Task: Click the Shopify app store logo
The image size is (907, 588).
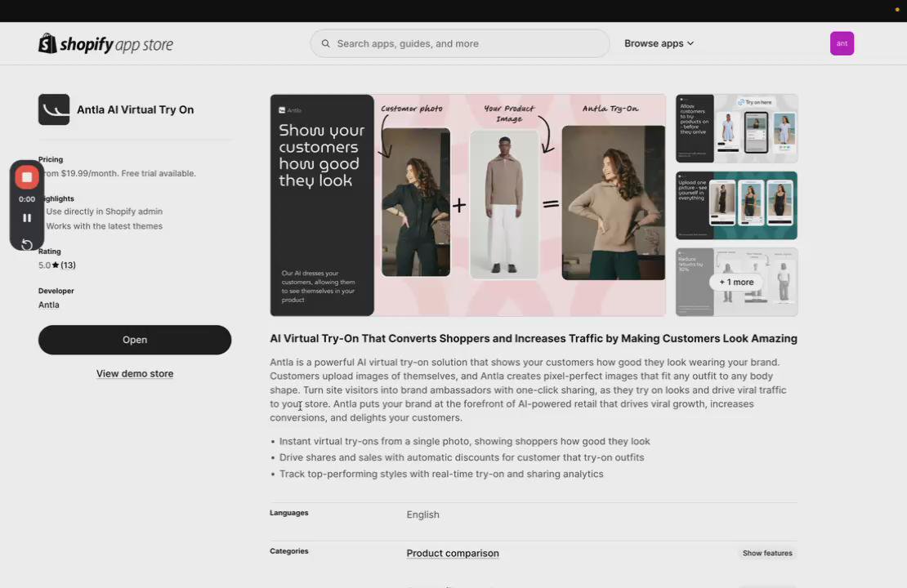Action: coord(106,44)
